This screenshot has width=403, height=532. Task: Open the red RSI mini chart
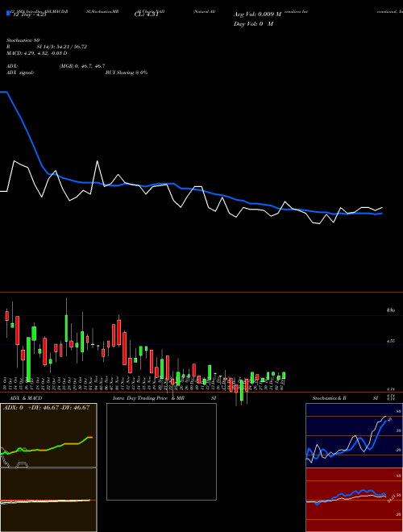coord(354,500)
